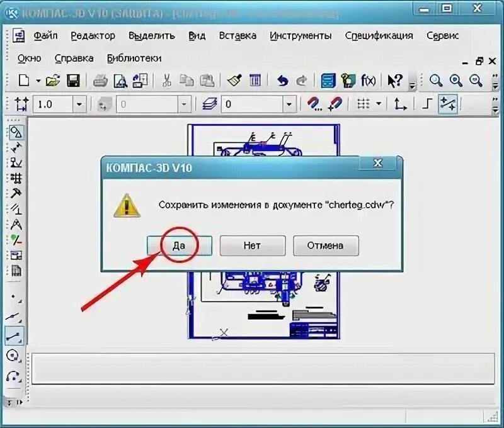The height and width of the screenshot is (428, 504).
Task: Open the dropdown arrow beside New document
Action: 38,81
